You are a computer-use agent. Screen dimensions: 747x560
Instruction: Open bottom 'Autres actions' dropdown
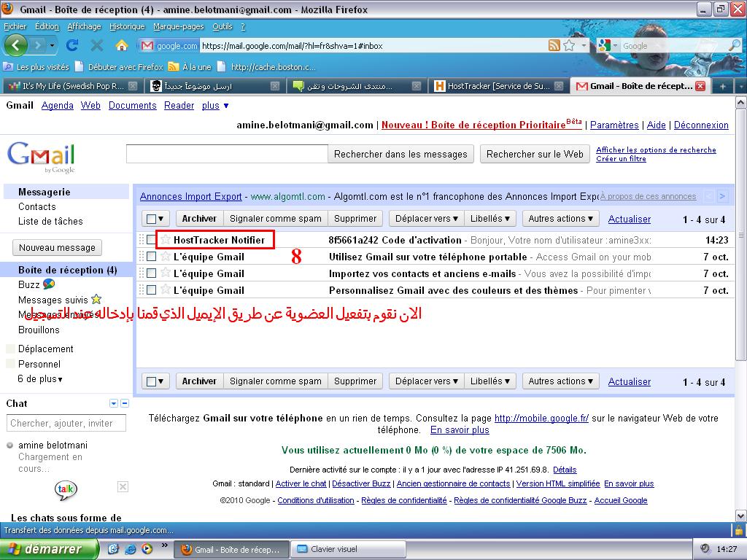560,381
